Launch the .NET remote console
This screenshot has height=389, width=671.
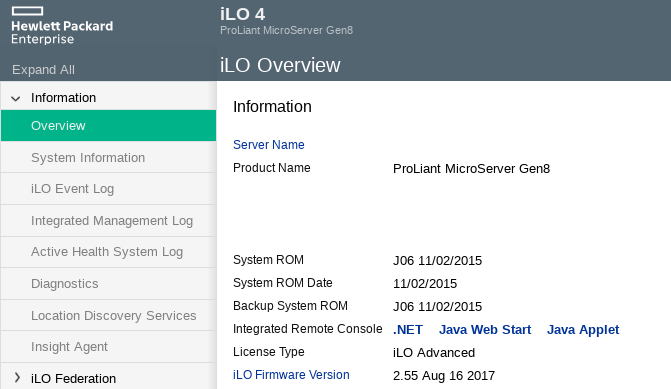408,330
